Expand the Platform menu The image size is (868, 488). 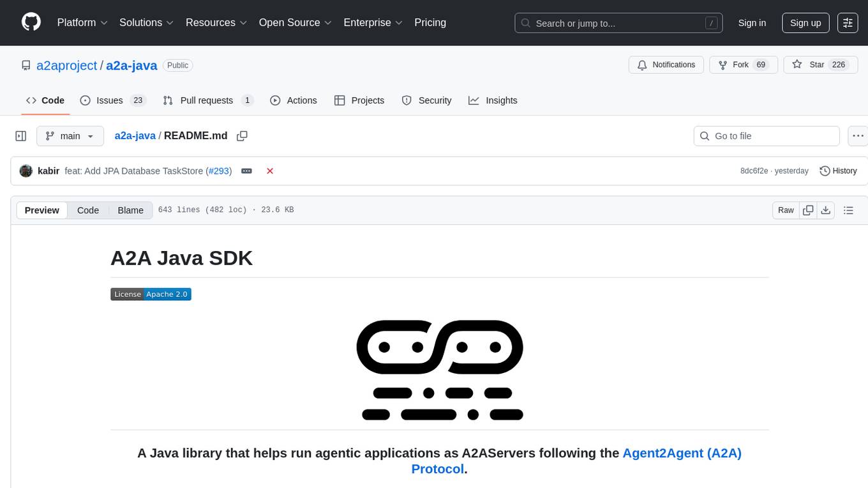[x=82, y=22]
